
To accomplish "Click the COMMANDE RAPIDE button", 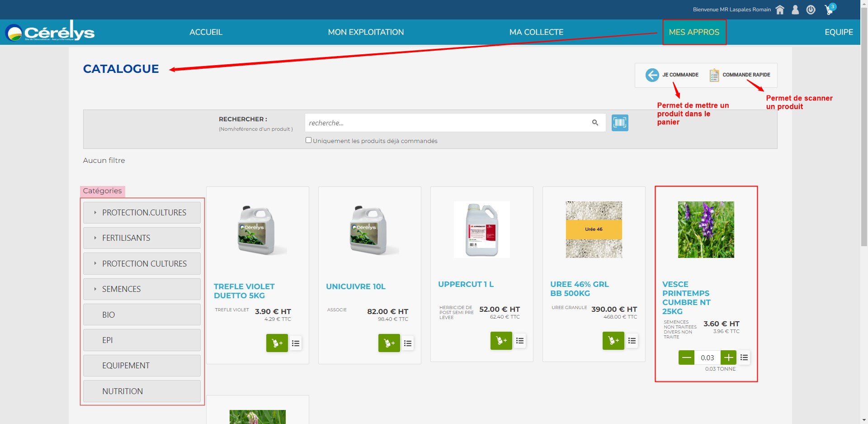I will (740, 75).
